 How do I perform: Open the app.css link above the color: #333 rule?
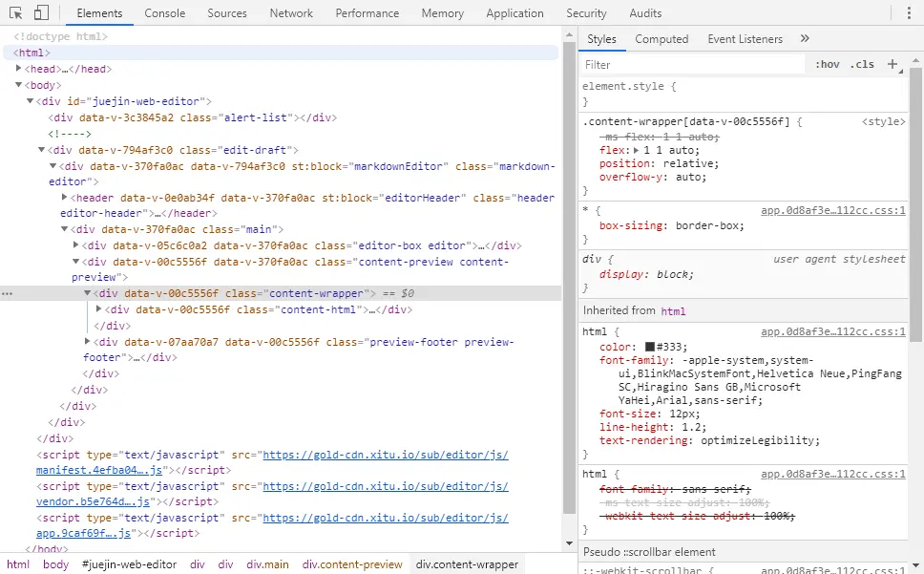832,331
